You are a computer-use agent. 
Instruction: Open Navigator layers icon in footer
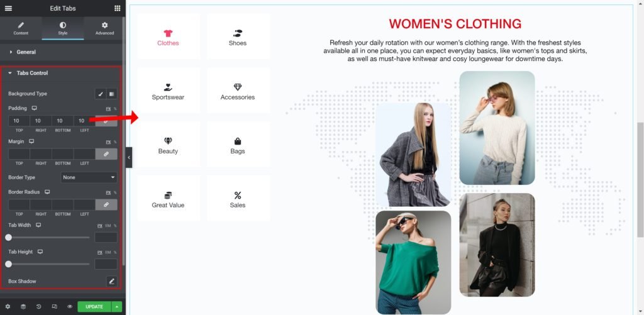23,306
